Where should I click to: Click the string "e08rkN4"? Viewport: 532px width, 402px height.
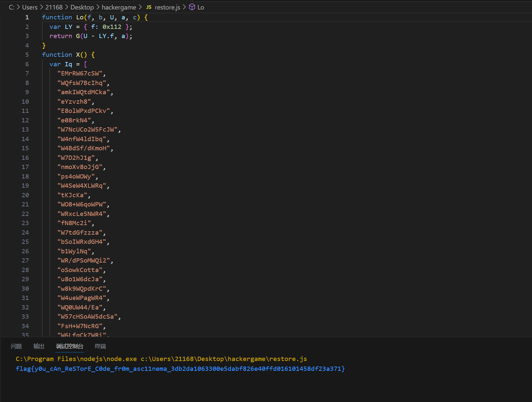point(74,120)
